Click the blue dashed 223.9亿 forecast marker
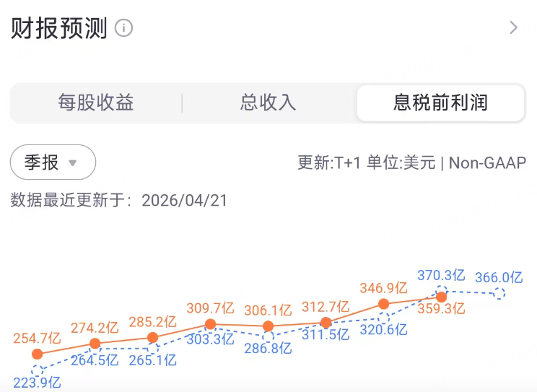The height and width of the screenshot is (392, 537). pyautogui.click(x=38, y=370)
